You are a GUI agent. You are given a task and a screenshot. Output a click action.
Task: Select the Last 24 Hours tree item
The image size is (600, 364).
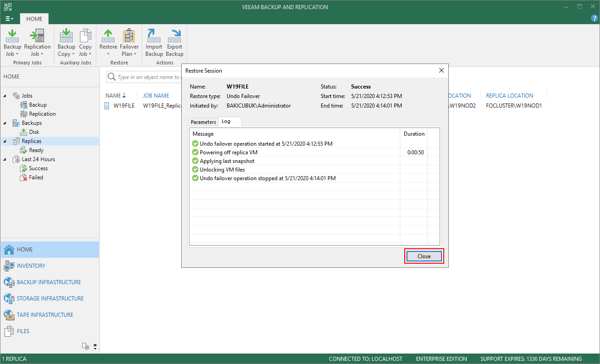pos(34,159)
